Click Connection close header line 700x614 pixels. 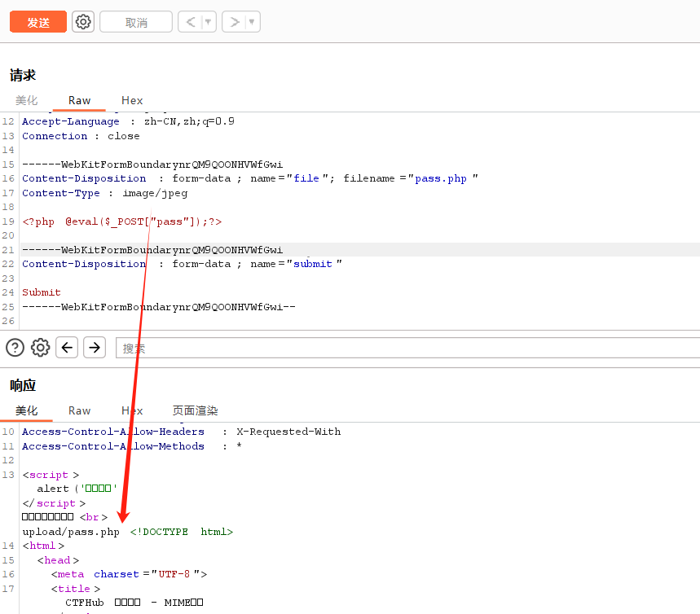click(81, 136)
